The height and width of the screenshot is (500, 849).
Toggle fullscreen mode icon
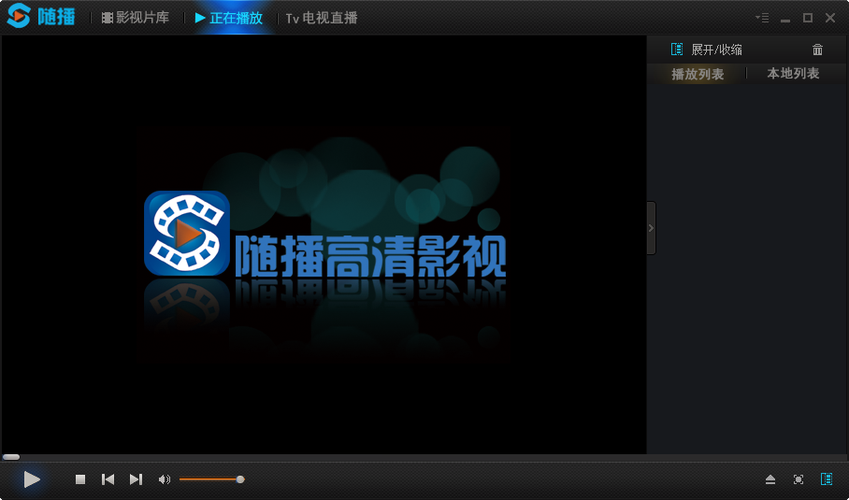(798, 480)
